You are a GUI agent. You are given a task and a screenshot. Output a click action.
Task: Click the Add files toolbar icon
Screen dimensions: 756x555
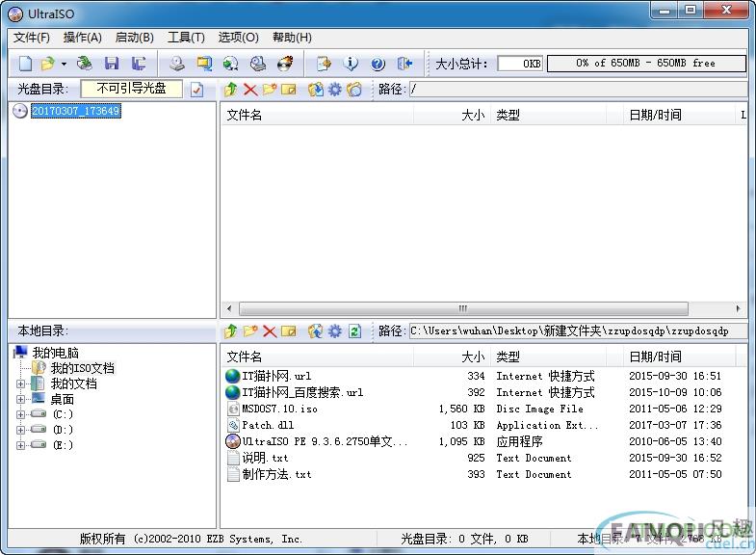[324, 64]
